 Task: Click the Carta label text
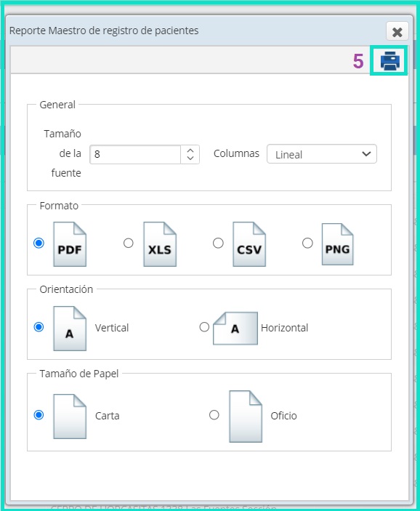[108, 416]
